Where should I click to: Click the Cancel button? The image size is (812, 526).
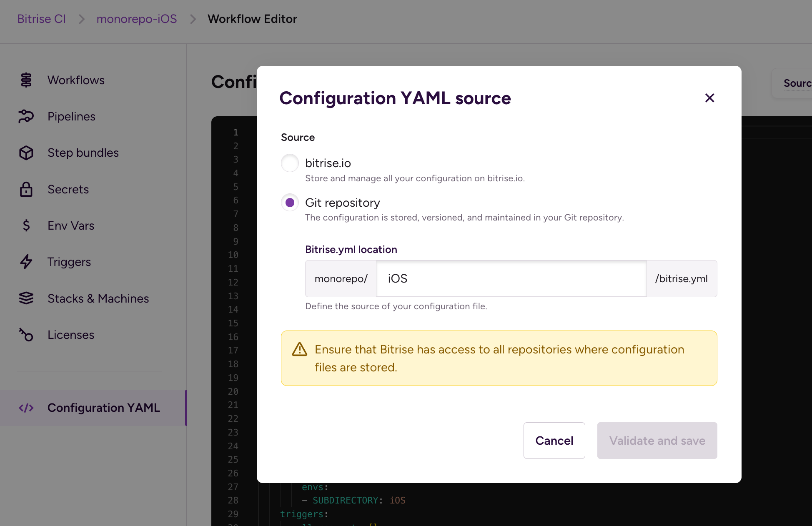pyautogui.click(x=554, y=441)
